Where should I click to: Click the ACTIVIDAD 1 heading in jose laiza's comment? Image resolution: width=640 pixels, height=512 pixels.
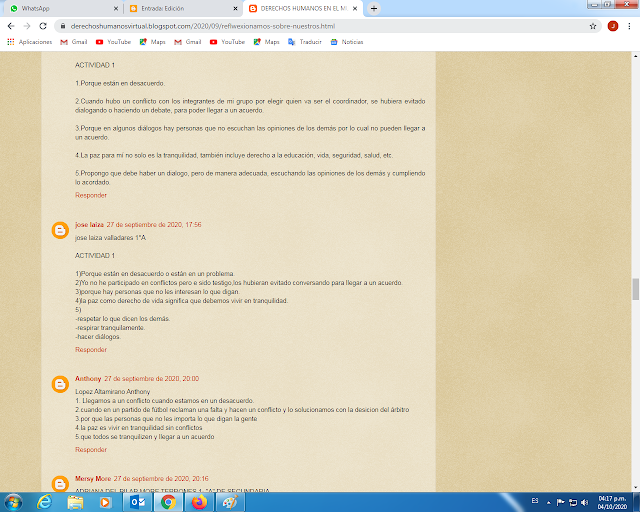(95, 256)
